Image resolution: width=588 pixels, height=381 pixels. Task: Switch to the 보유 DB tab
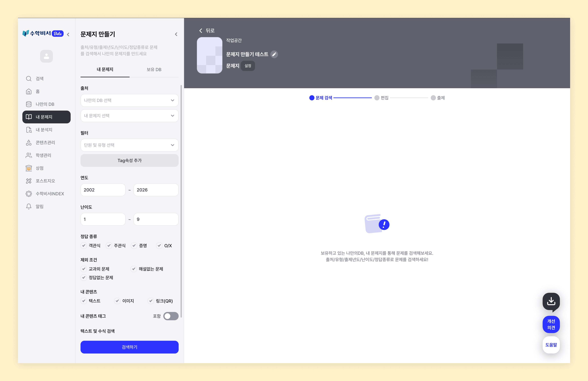tap(154, 70)
